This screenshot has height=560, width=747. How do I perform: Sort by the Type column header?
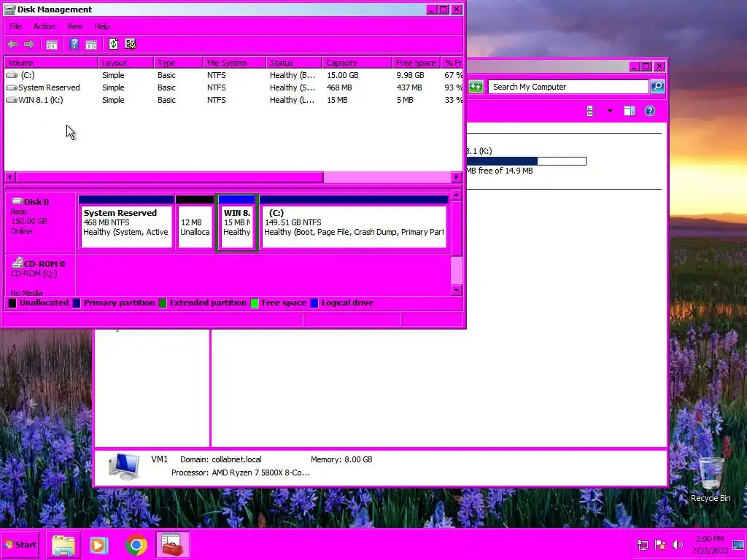179,63
